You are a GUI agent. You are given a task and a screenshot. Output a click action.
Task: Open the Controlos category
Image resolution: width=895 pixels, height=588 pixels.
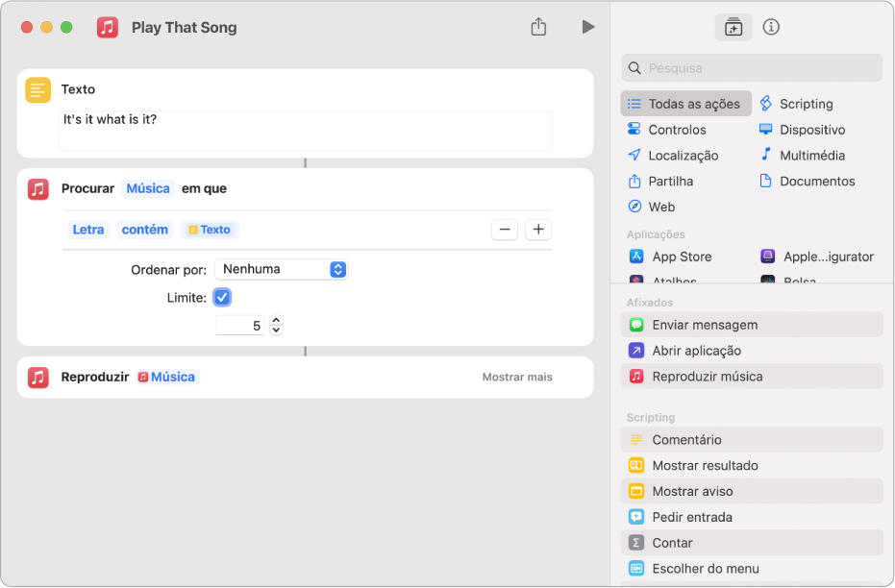coord(667,130)
